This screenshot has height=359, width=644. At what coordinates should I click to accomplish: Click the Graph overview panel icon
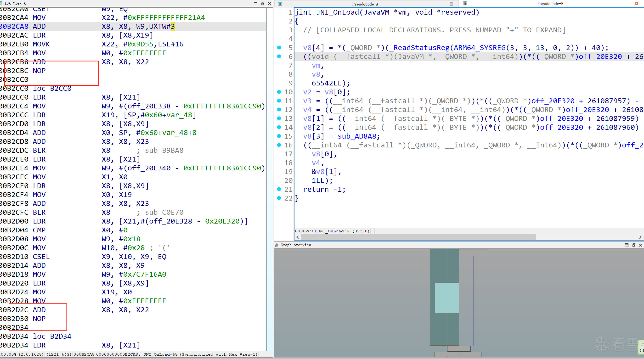point(277,245)
